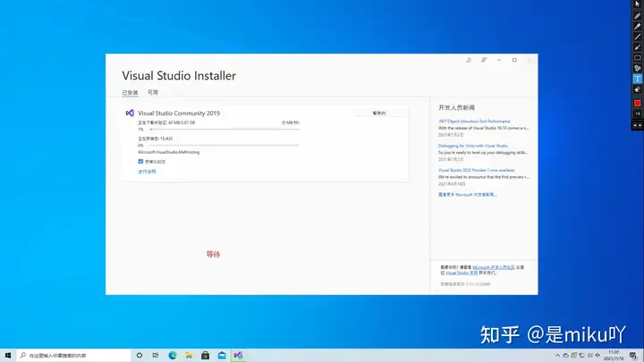The width and height of the screenshot is (644, 362).
Task: Launch Microsoft Edge from taskbar
Action: (x=173, y=355)
